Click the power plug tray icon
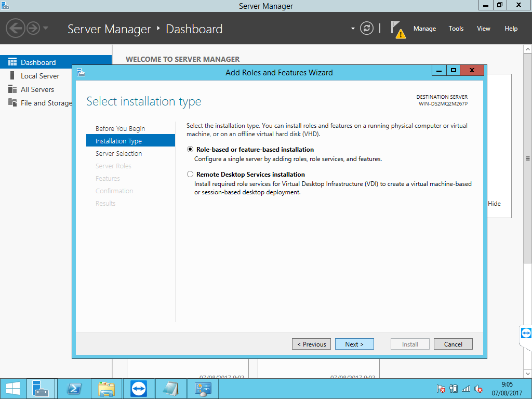532x399 pixels. pyautogui.click(x=454, y=389)
